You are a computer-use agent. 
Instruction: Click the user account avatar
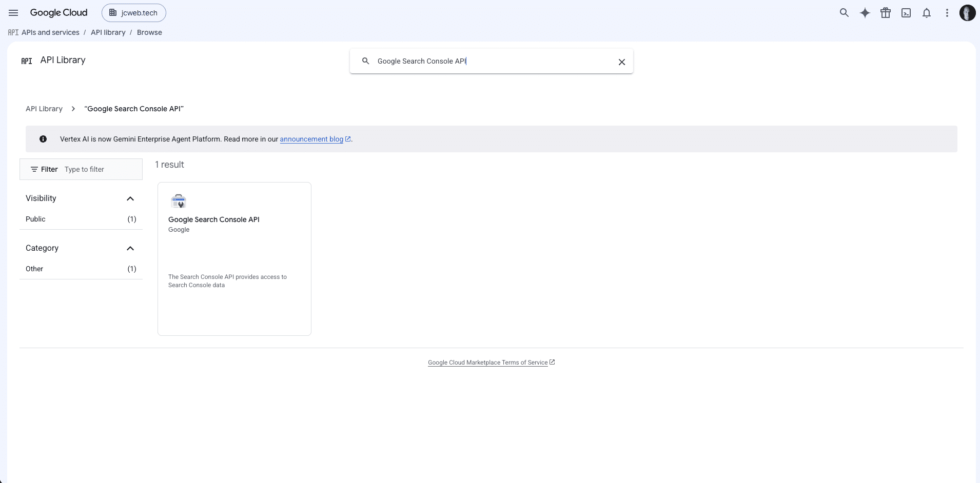tap(968, 13)
